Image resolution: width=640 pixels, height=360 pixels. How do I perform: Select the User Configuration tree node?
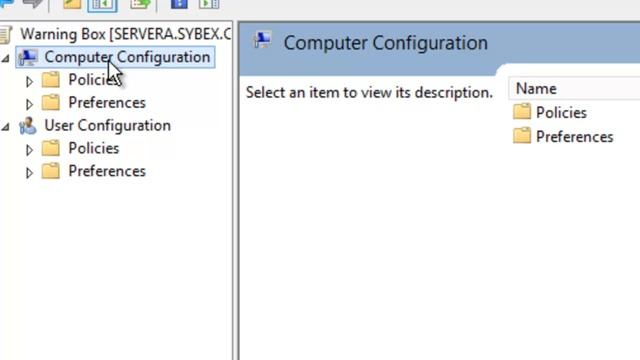click(107, 126)
